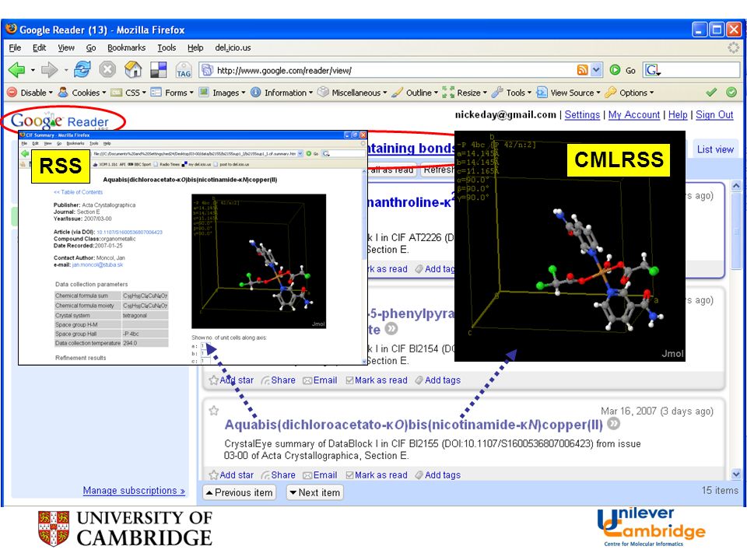Image resolution: width=747 pixels, height=560 pixels.
Task: Click the Google Reader logo
Action: (60, 121)
